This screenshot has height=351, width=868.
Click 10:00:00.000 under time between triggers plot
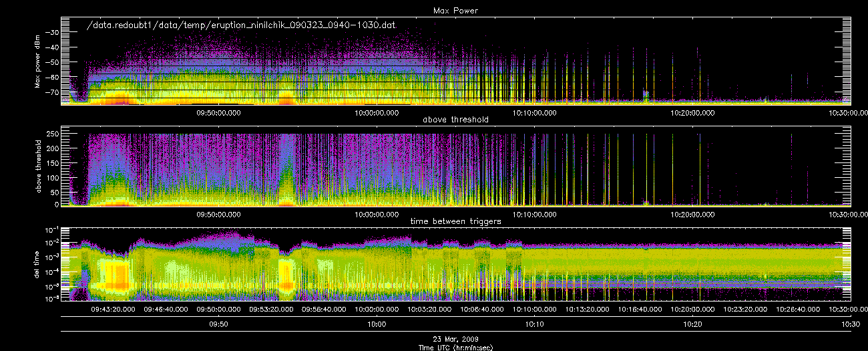click(377, 310)
